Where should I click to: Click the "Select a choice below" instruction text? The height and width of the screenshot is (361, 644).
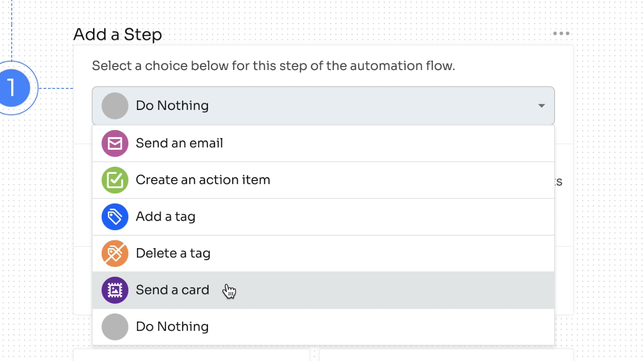tap(273, 66)
